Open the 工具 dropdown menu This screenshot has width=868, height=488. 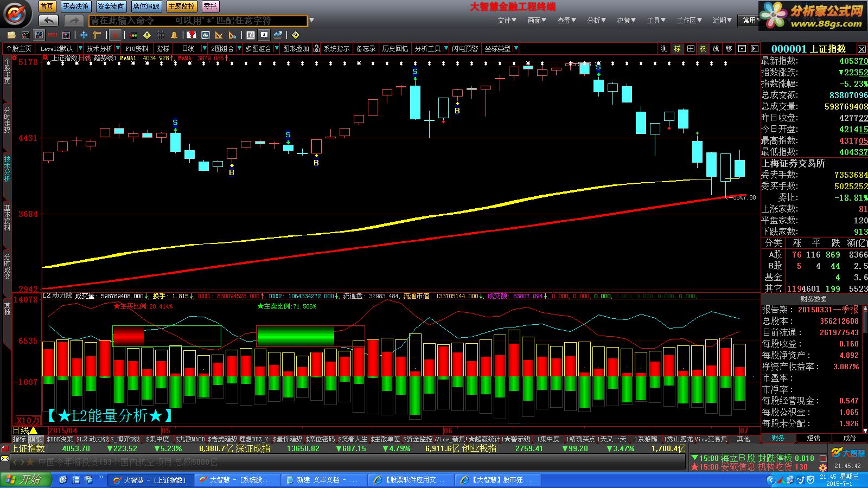click(x=656, y=21)
